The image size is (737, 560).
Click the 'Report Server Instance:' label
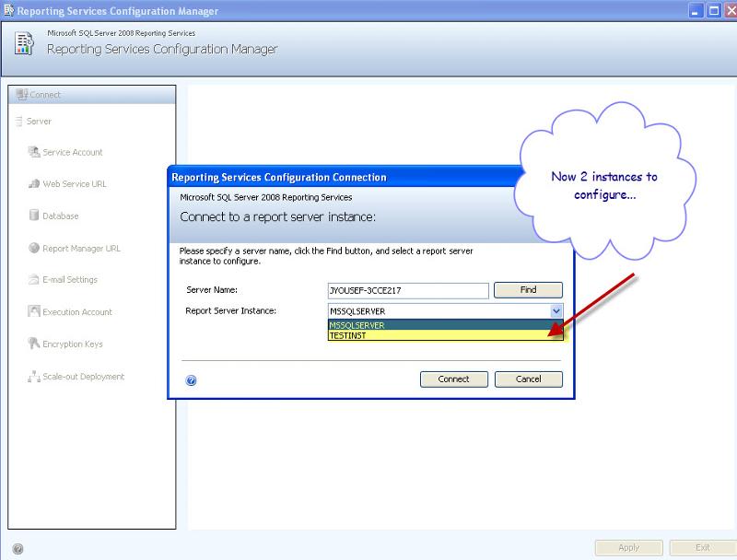(x=231, y=311)
